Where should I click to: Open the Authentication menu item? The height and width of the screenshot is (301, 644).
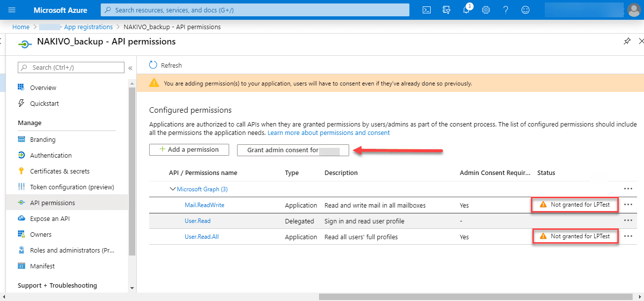[x=51, y=155]
